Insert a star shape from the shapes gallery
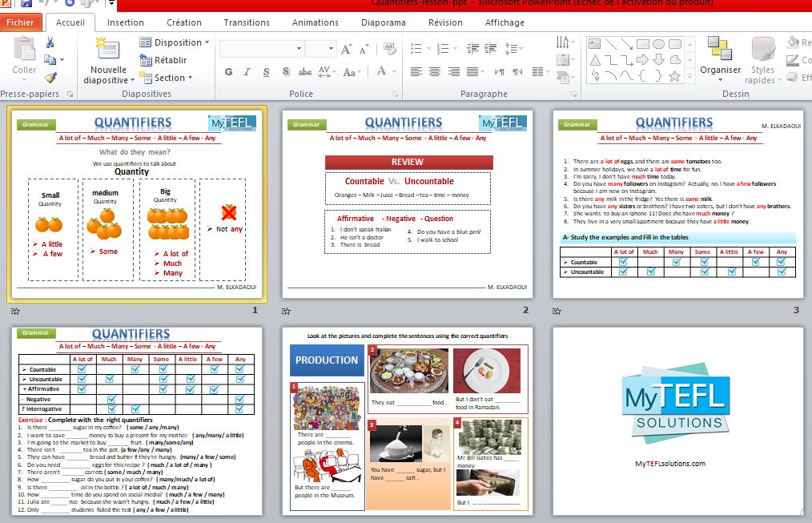Screen dimensions: 812x523 tap(675, 77)
